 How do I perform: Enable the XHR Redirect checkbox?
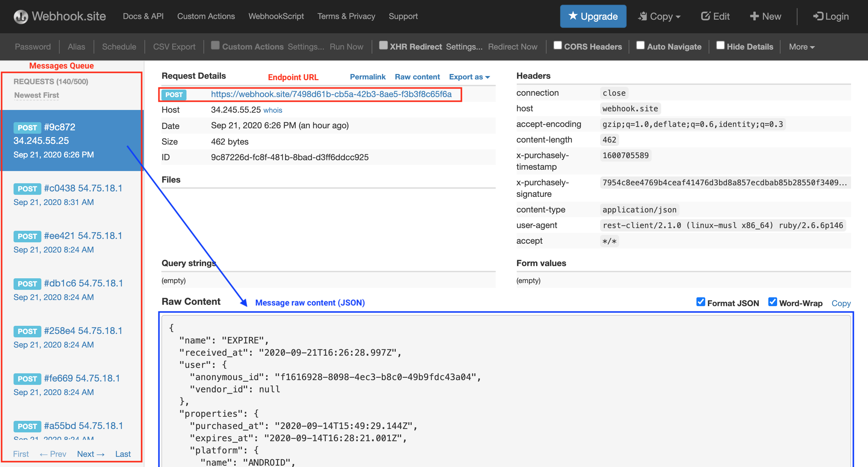click(383, 45)
